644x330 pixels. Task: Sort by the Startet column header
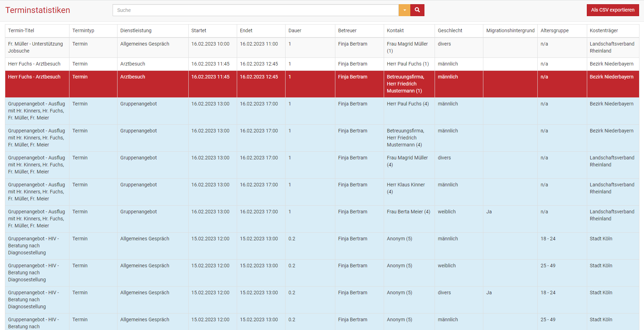pos(199,30)
